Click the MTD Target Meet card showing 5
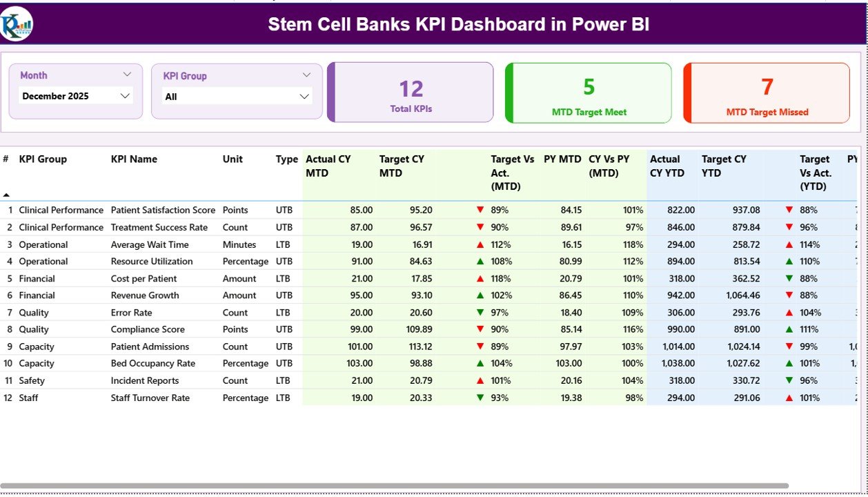 click(588, 92)
